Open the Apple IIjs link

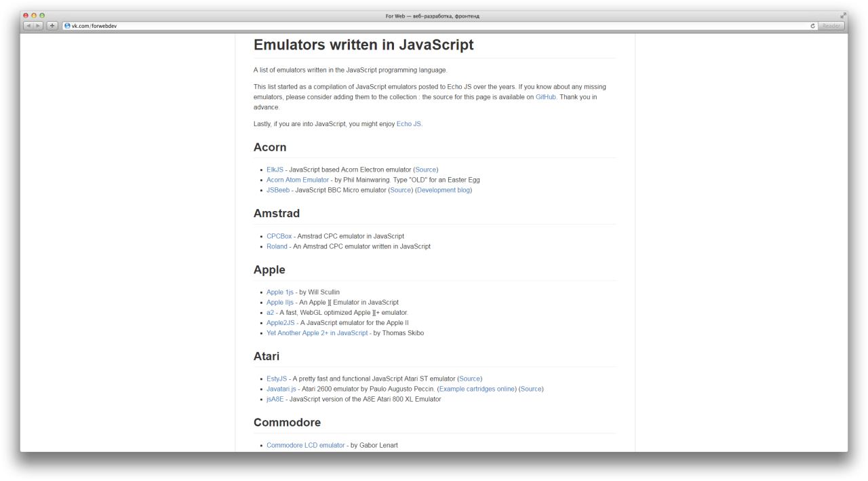(281, 303)
